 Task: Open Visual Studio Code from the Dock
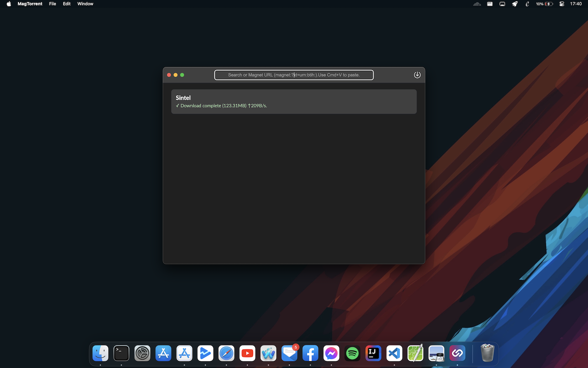(394, 353)
